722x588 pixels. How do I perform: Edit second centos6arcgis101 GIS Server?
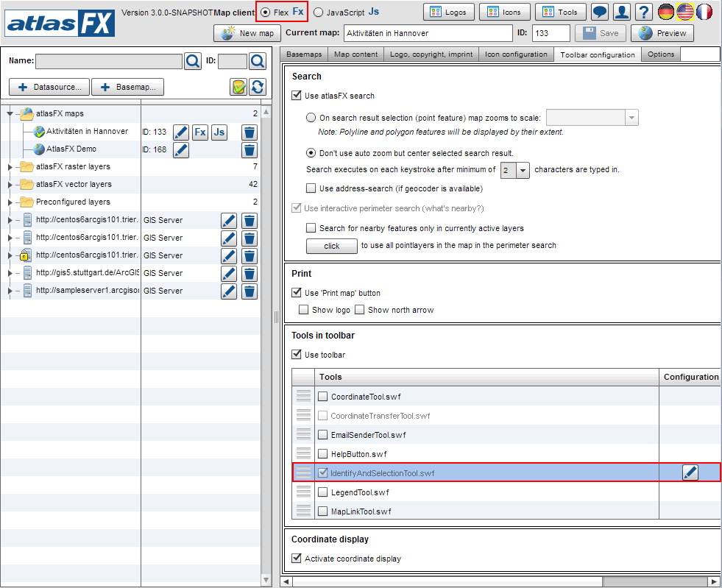click(229, 238)
